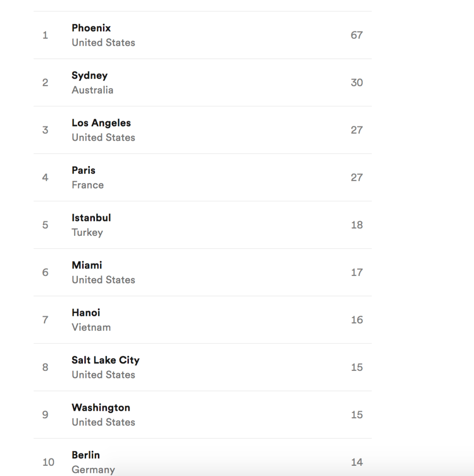Click the count 30 in Sydney row

(357, 83)
